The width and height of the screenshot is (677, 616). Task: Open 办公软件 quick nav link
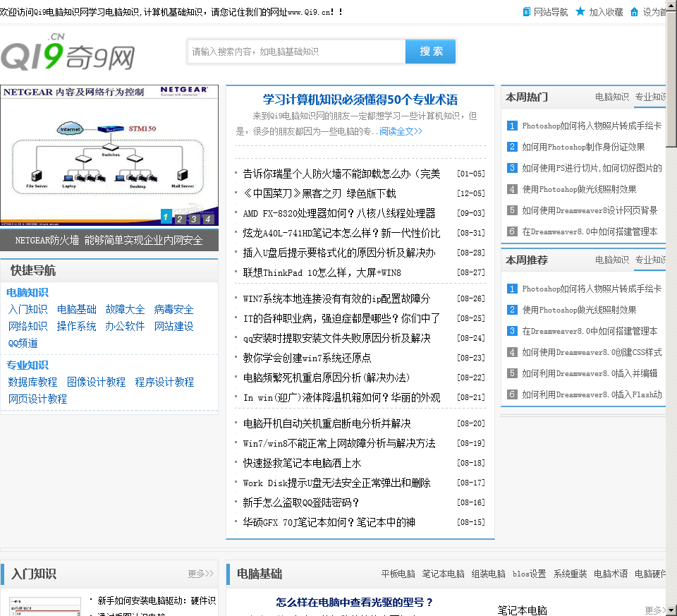126,326
